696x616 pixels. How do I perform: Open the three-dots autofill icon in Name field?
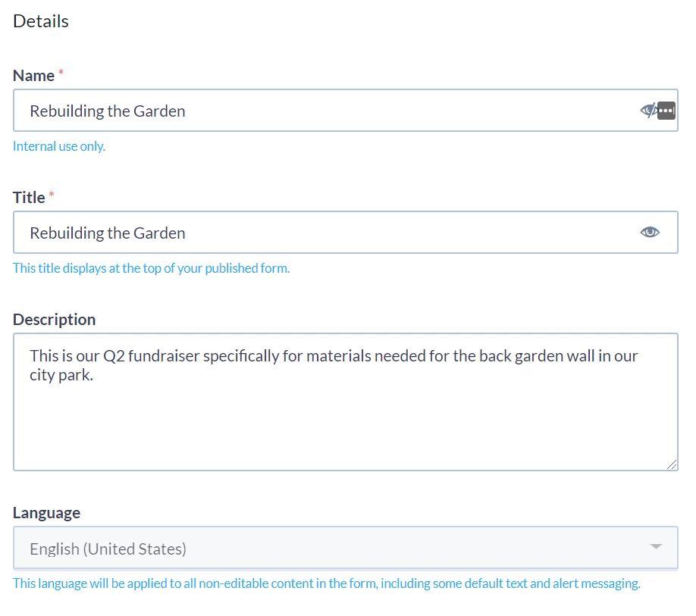click(666, 111)
